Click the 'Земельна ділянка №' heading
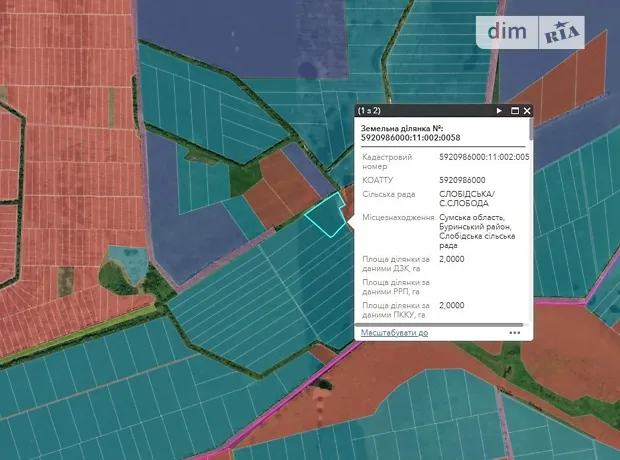 coord(405,130)
